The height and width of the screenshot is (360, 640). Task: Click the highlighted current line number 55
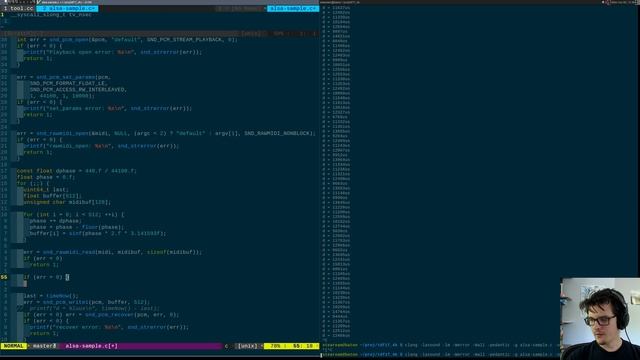pyautogui.click(x=4, y=277)
